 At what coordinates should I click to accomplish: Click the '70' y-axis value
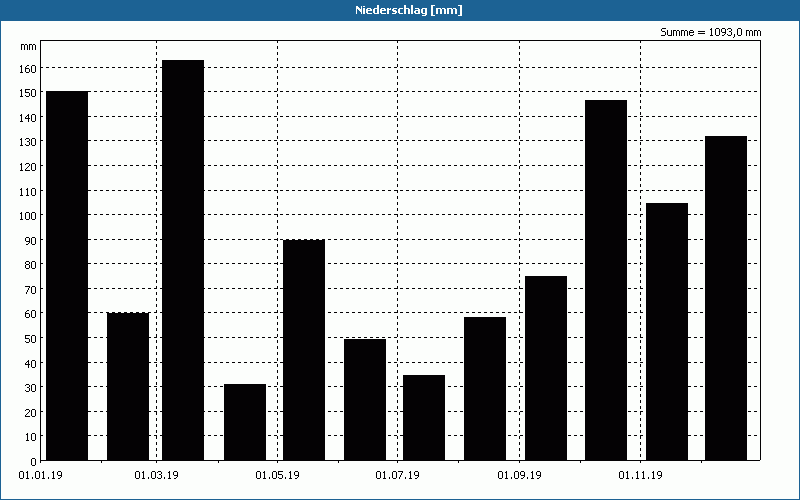[31, 289]
